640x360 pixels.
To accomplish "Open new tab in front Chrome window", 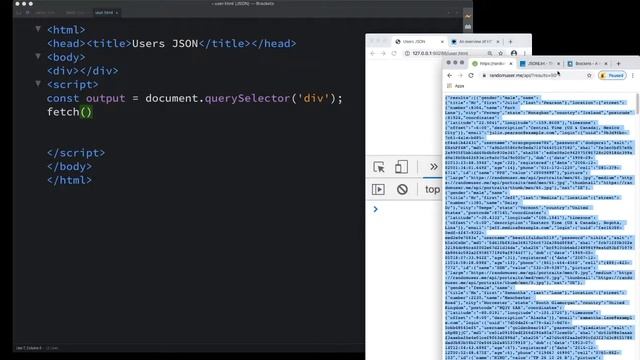I will pyautogui.click(x=618, y=64).
